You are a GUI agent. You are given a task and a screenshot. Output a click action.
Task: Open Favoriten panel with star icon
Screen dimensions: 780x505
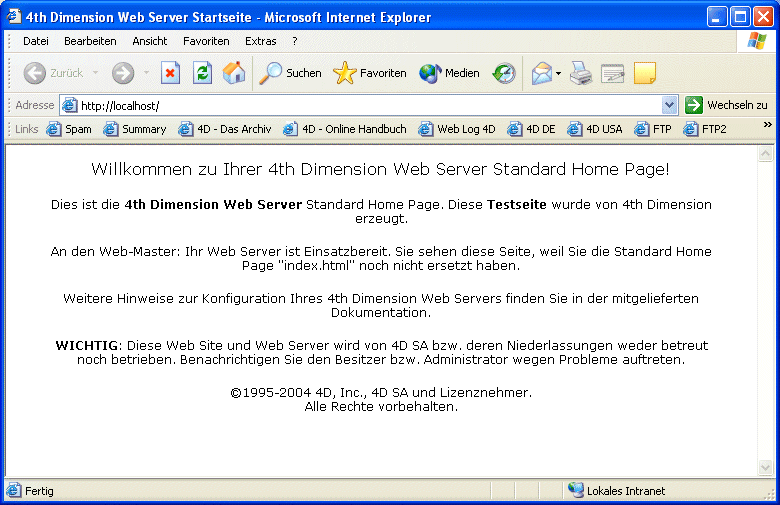(370, 73)
